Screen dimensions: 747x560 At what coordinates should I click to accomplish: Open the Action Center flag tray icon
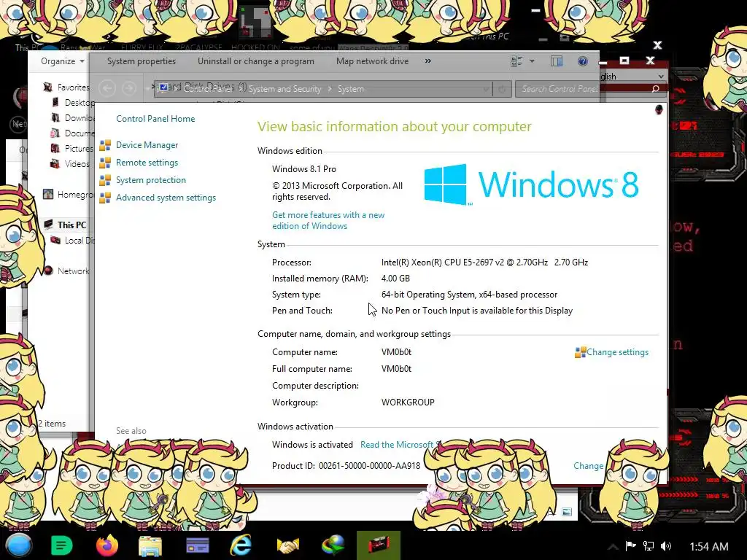tap(631, 546)
